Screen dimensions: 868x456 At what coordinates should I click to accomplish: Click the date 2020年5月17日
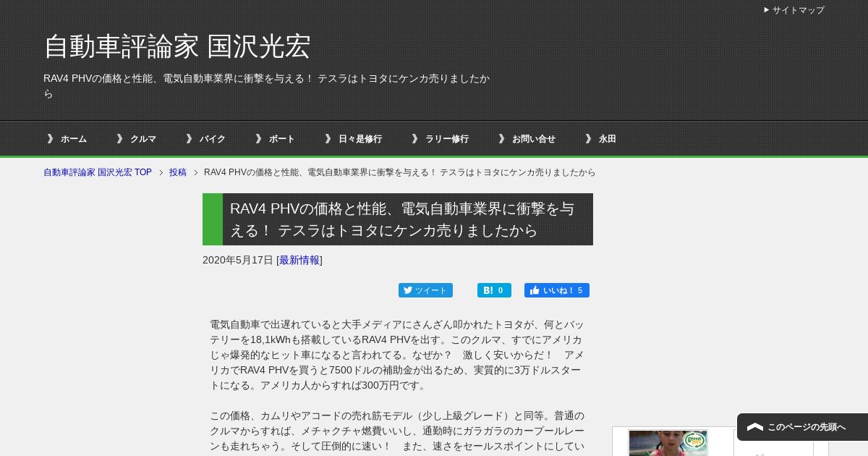pyautogui.click(x=238, y=260)
